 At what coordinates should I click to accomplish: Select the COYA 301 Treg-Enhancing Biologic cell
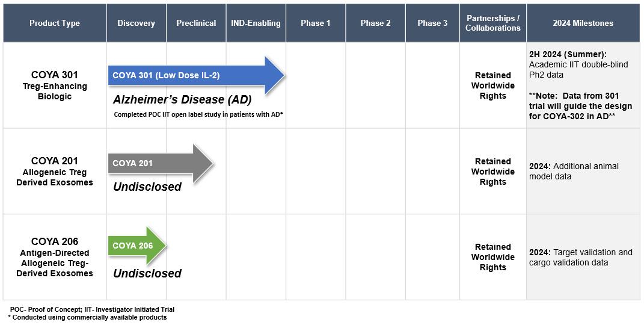(x=55, y=85)
